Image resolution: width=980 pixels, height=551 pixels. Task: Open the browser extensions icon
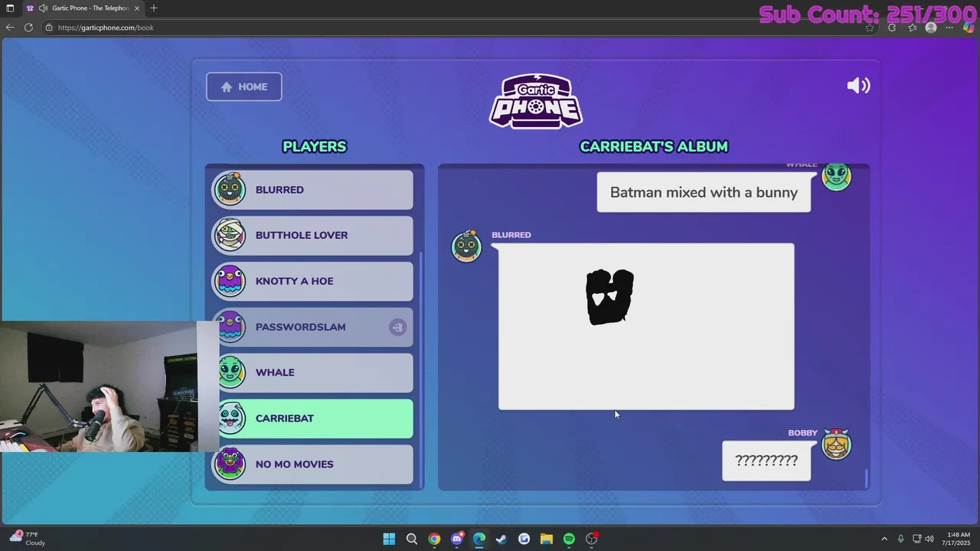tap(892, 28)
